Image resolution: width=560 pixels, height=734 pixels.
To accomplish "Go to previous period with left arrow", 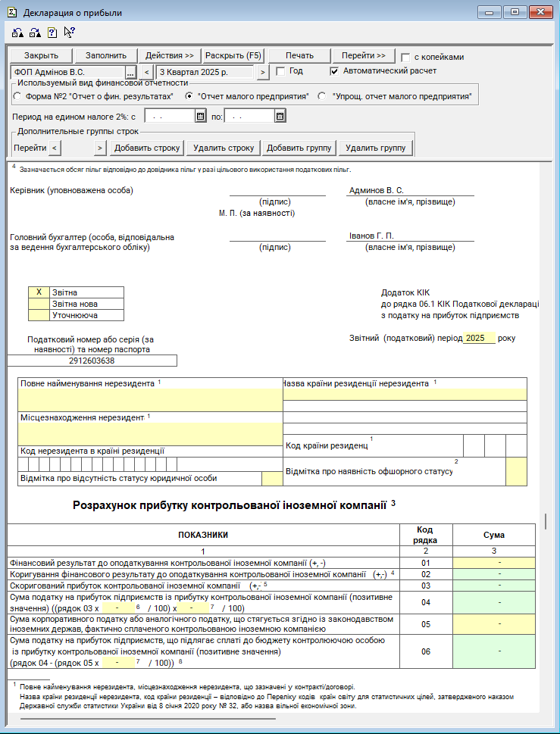I will point(147,72).
